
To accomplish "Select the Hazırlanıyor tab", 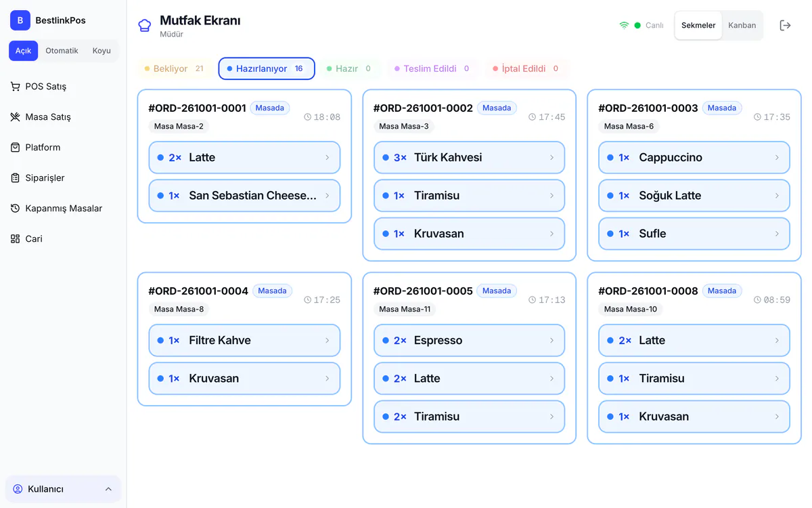I will pyautogui.click(x=267, y=68).
